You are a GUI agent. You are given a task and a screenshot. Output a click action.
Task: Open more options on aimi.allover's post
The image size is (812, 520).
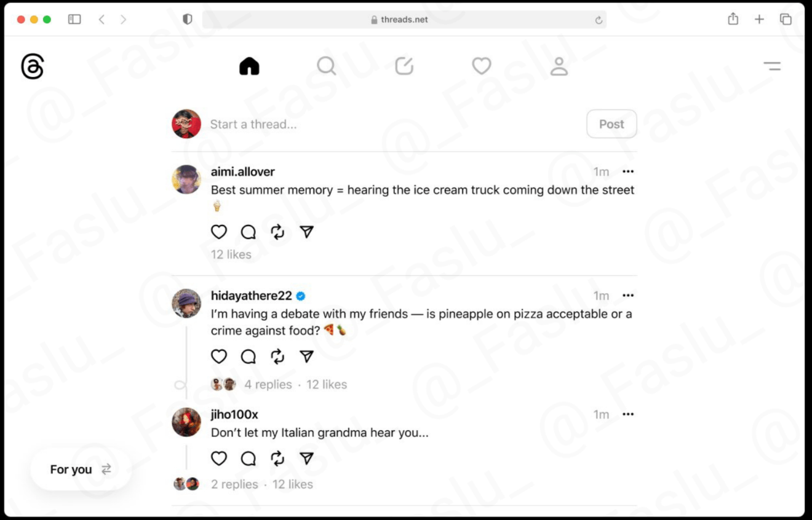(x=628, y=171)
